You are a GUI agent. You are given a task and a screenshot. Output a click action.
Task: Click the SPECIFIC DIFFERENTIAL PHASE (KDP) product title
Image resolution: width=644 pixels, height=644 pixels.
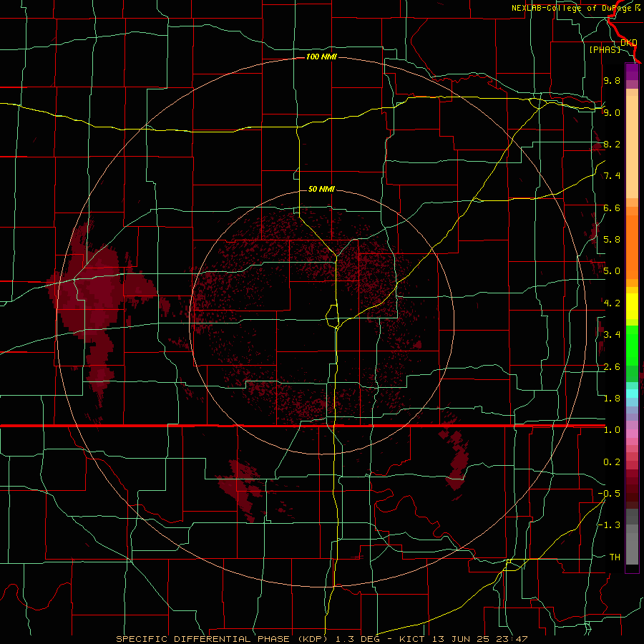pos(223,639)
